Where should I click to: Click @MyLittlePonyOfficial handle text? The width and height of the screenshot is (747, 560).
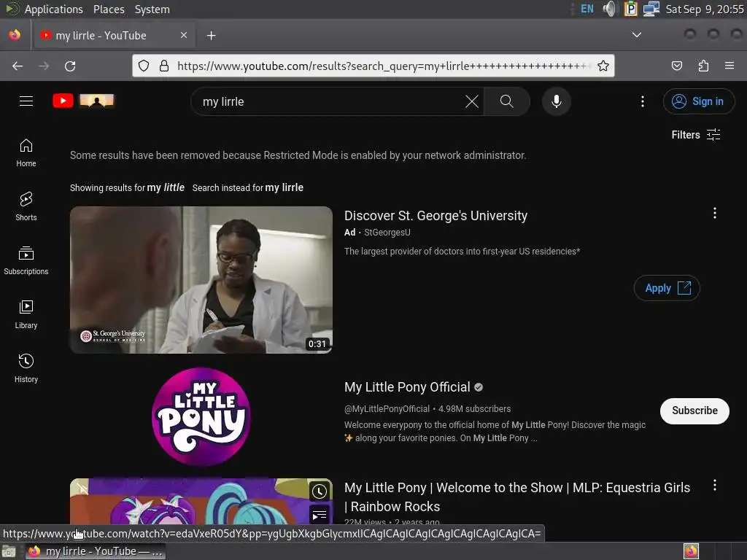[387, 408]
